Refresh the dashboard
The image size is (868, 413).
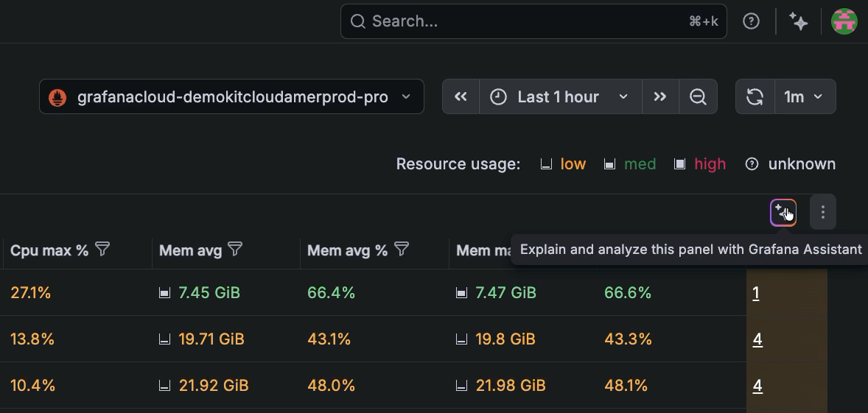pyautogui.click(x=755, y=96)
